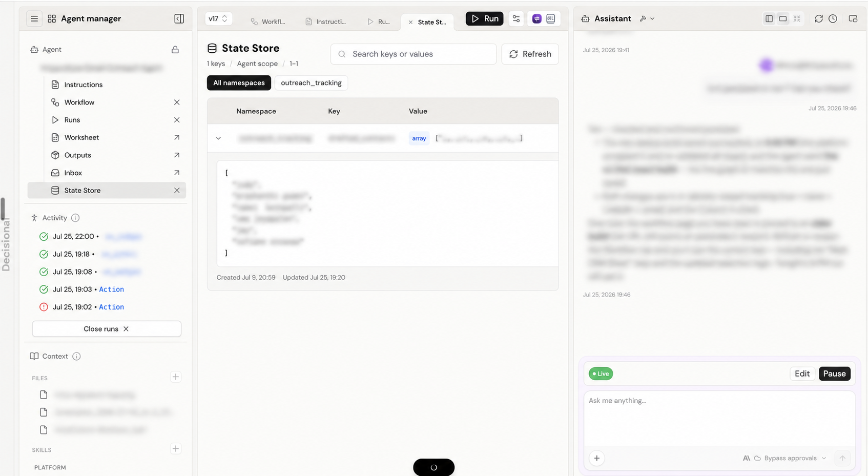Select State Store in the sidebar
868x476 pixels.
point(107,190)
